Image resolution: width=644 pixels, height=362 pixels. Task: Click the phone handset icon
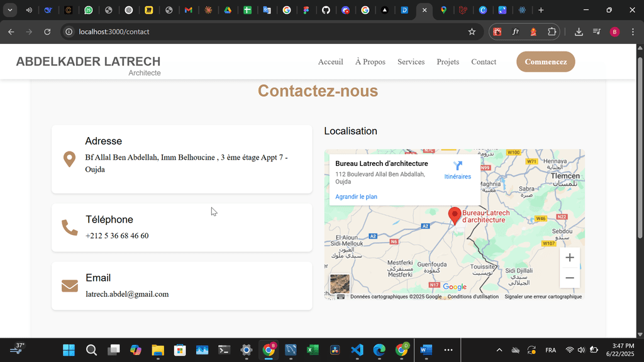tap(69, 228)
